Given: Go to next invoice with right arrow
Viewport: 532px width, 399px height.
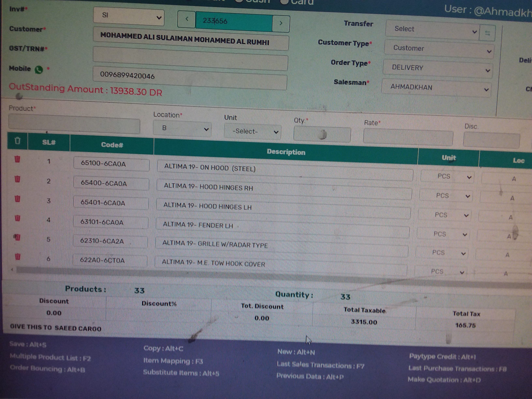Looking at the screenshot, I should coord(281,23).
